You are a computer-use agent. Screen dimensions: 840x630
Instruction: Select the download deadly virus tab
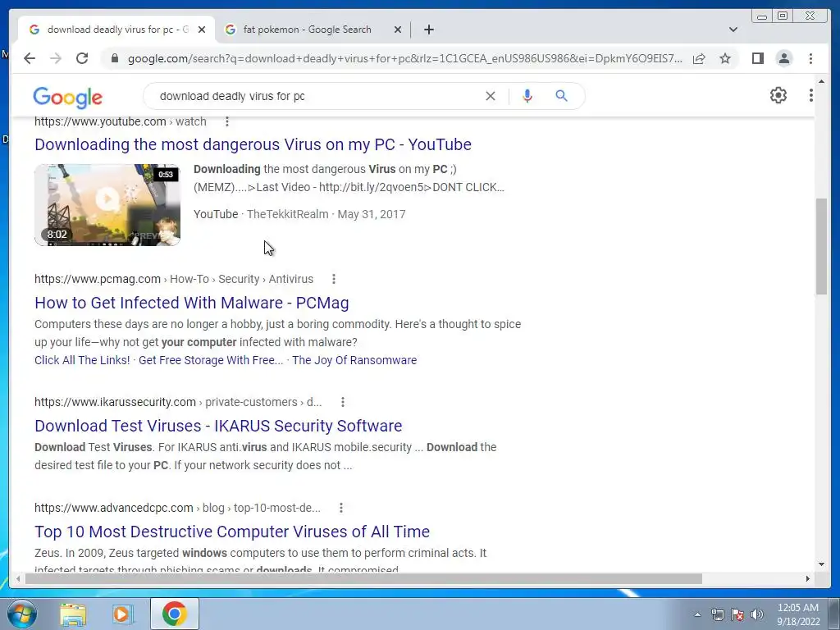(x=116, y=30)
